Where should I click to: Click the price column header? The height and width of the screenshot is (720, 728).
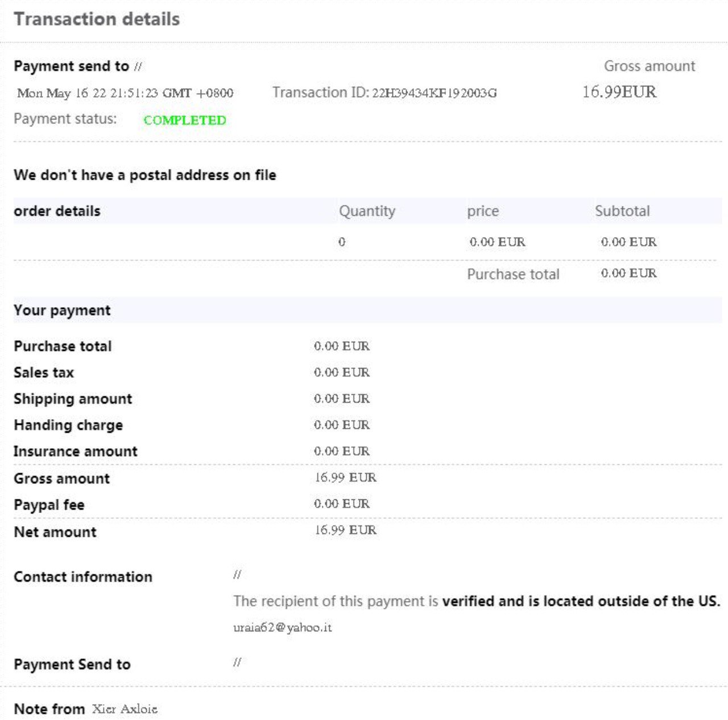(x=483, y=211)
